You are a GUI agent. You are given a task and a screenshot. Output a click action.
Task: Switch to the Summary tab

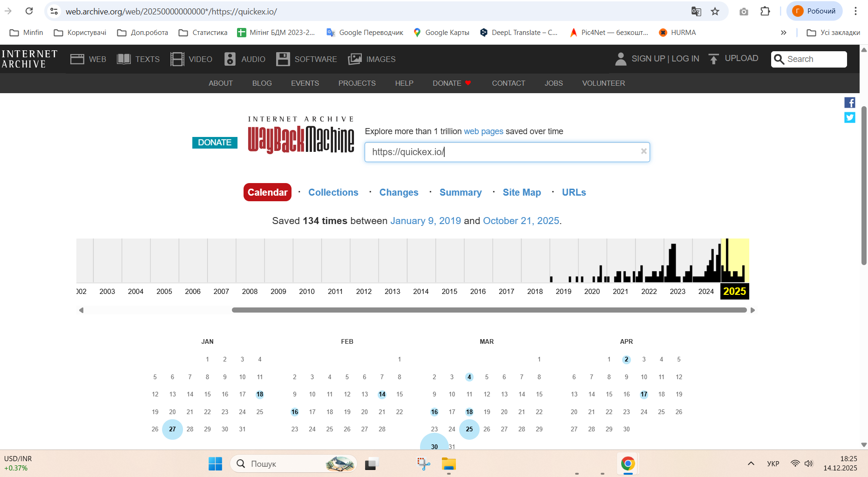coord(461,192)
